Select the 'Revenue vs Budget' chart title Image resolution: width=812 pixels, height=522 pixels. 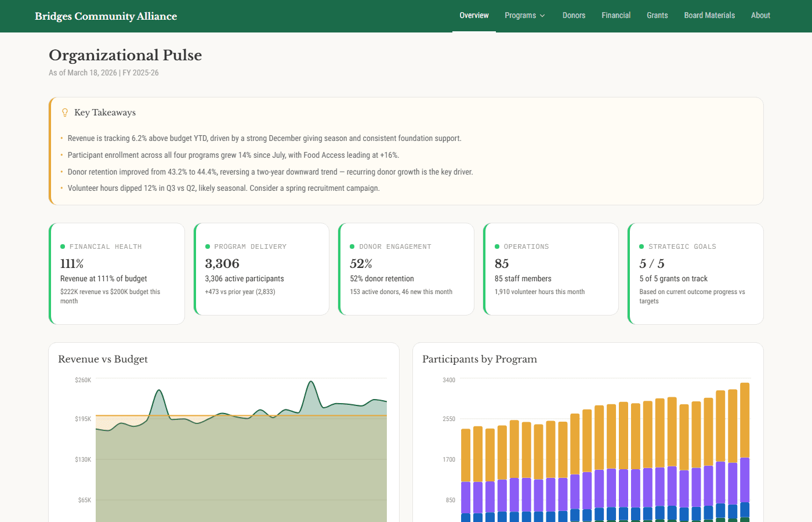[x=103, y=359]
